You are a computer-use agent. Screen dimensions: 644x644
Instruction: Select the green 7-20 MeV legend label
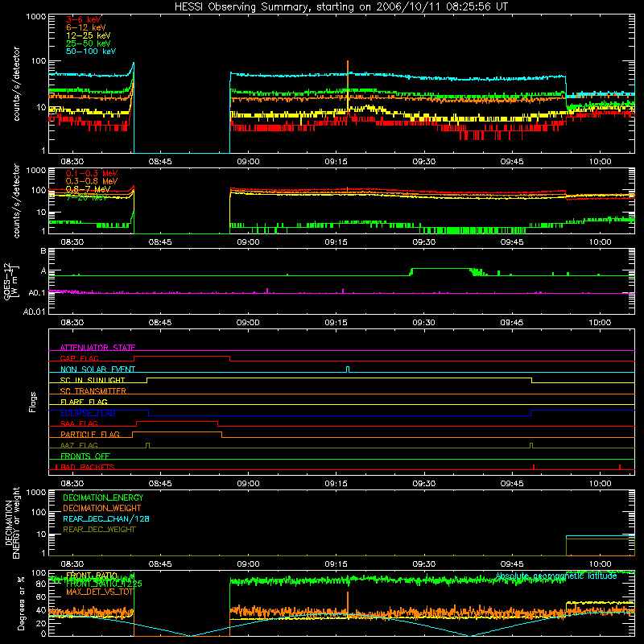pos(87,197)
